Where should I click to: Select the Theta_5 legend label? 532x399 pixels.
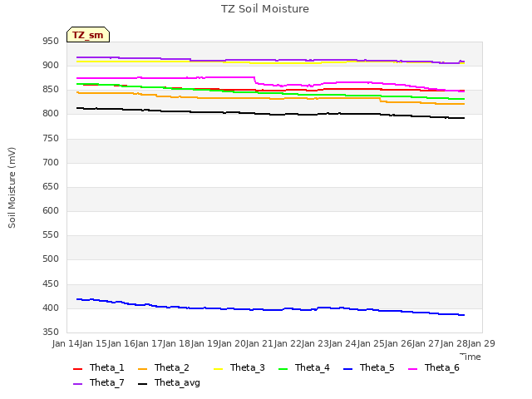pyautogui.click(x=377, y=367)
